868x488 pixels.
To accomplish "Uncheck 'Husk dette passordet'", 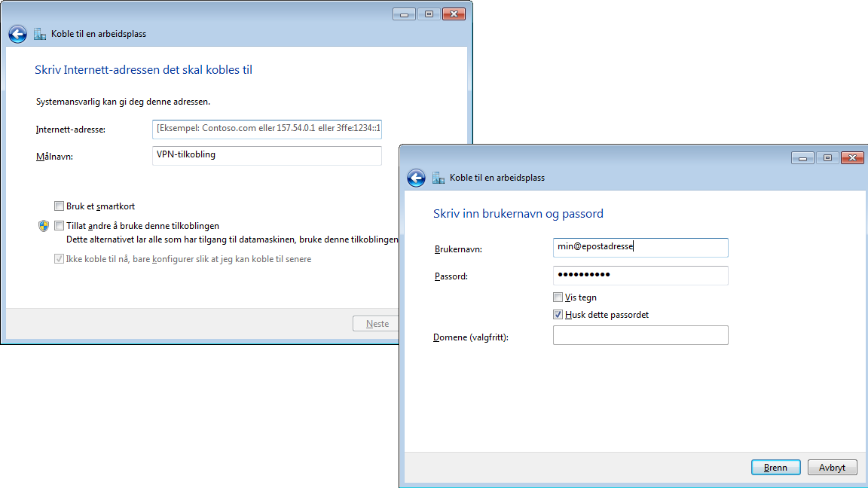I will 558,314.
